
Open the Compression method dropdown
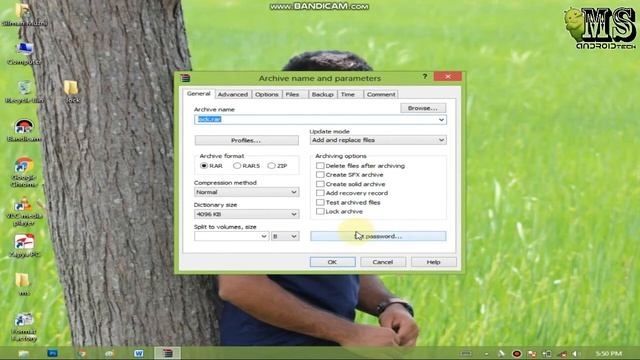247,192
